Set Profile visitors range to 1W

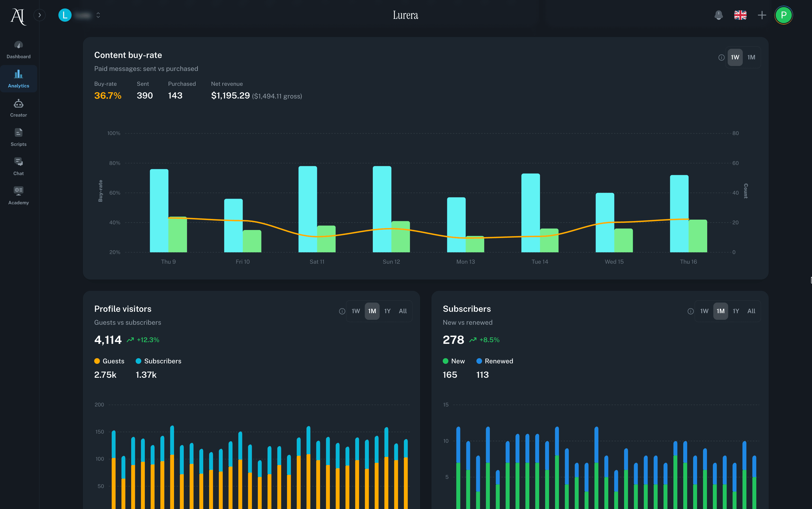356,311
